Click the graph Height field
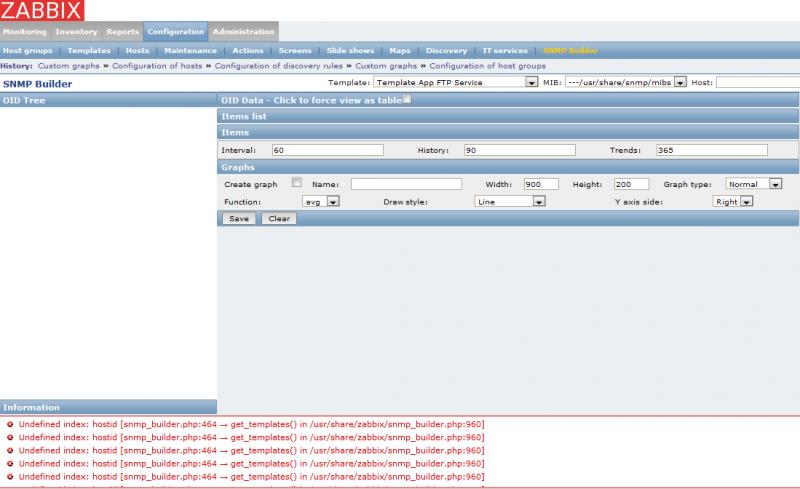Image resolution: width=800 pixels, height=489 pixels. click(x=631, y=184)
